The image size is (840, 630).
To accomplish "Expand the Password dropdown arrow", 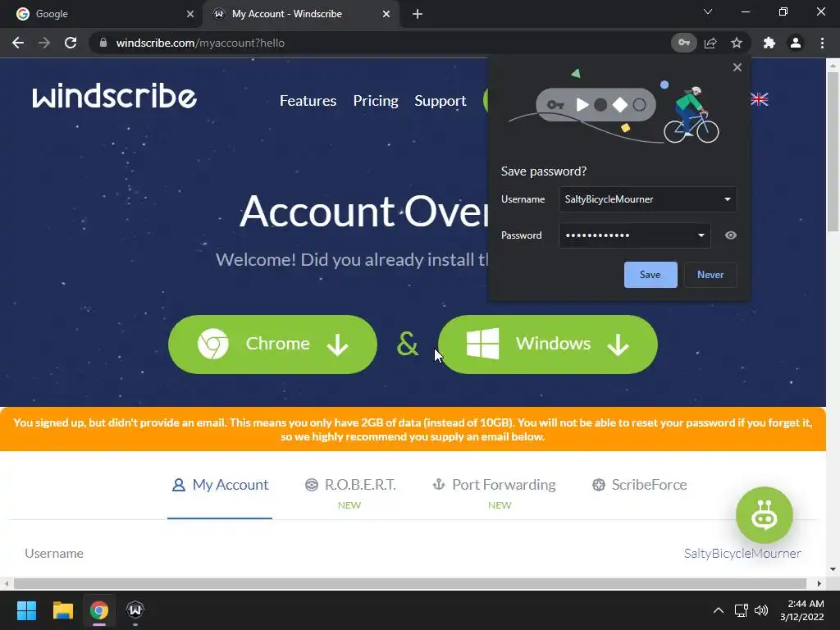I will (701, 235).
